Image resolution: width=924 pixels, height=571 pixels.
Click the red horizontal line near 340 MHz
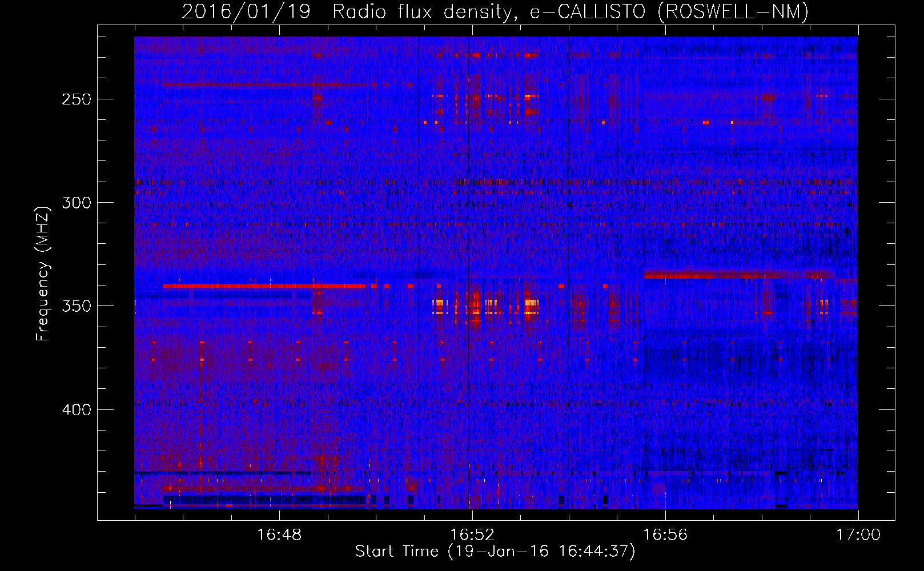[264, 285]
